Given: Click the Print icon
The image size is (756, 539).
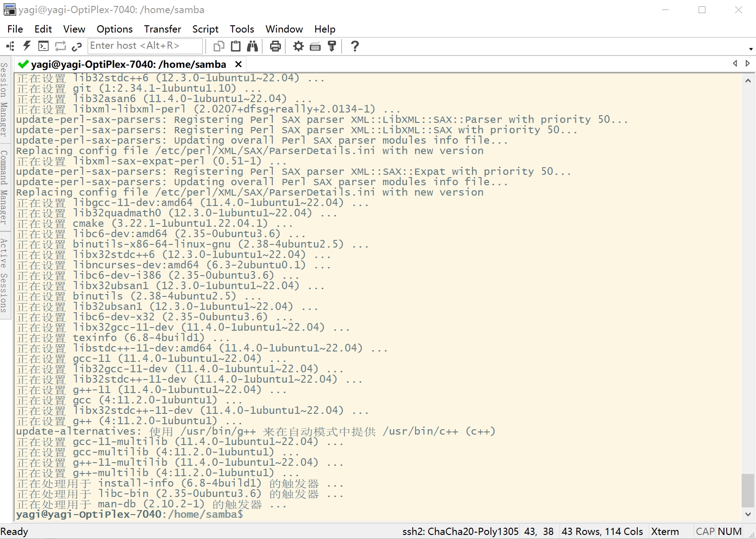Looking at the screenshot, I should pos(275,46).
